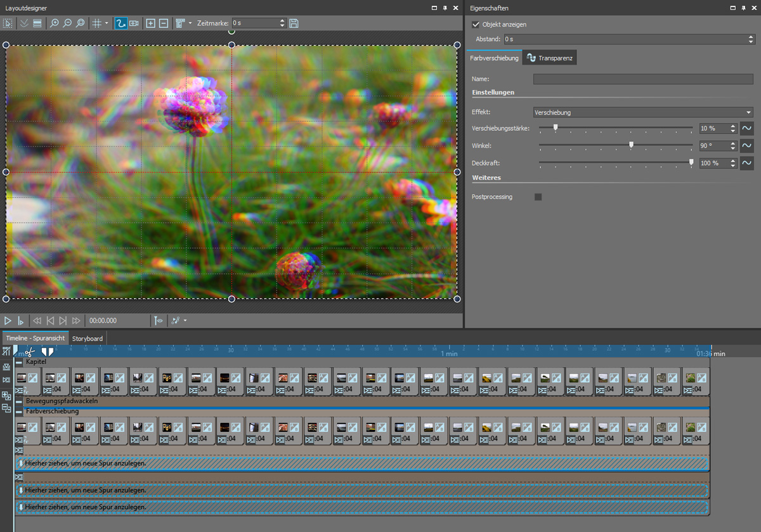Click the save disk icon beside Zeitmarke
The width and height of the screenshot is (761, 532).
tap(294, 23)
